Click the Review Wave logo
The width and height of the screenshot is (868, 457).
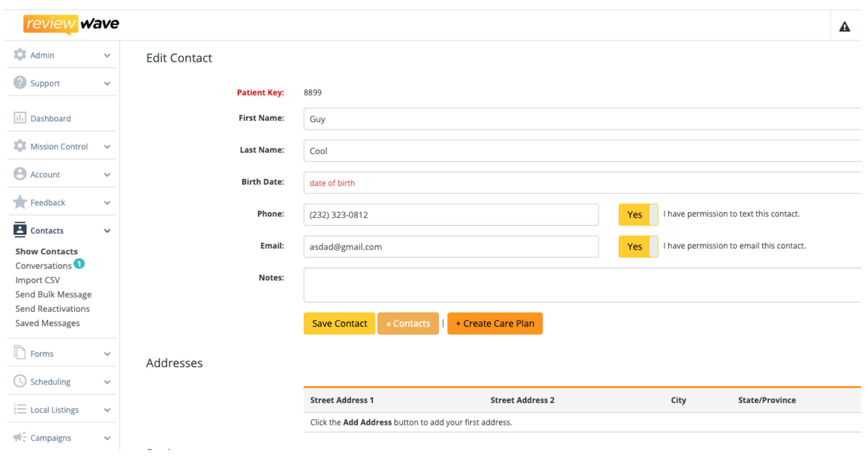(71, 24)
